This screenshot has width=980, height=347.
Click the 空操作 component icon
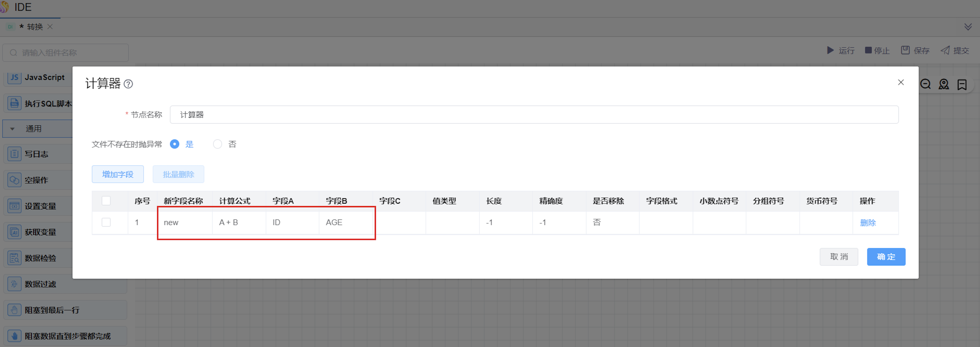(x=14, y=180)
